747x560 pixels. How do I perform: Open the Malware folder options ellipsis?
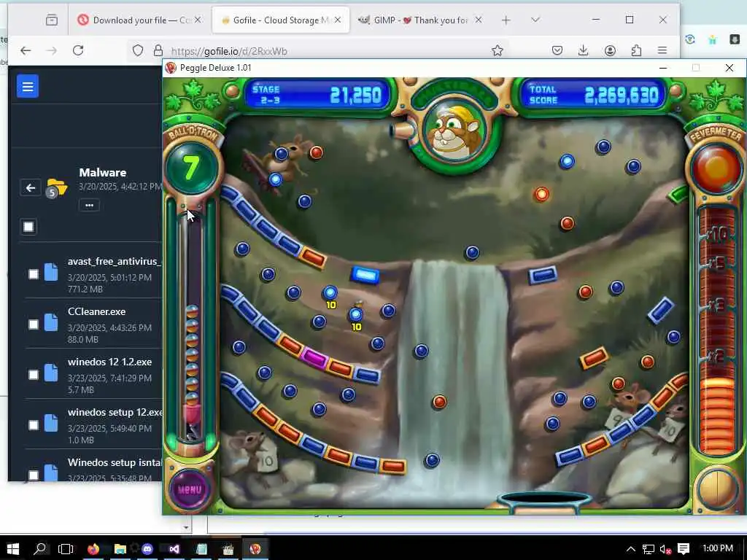89,205
